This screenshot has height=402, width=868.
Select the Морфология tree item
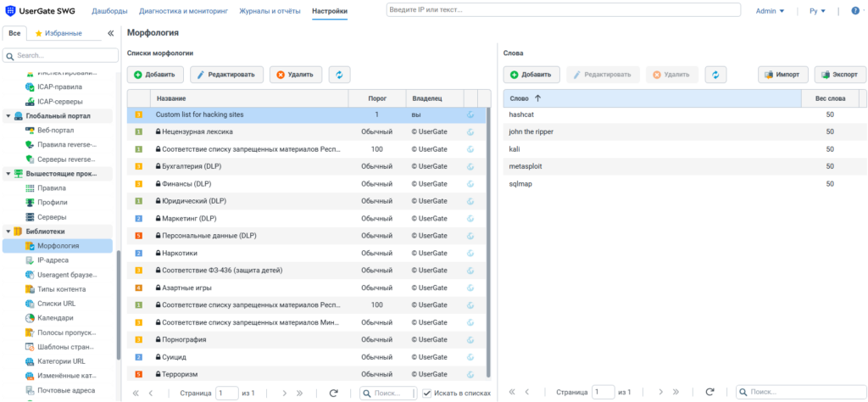pos(58,246)
